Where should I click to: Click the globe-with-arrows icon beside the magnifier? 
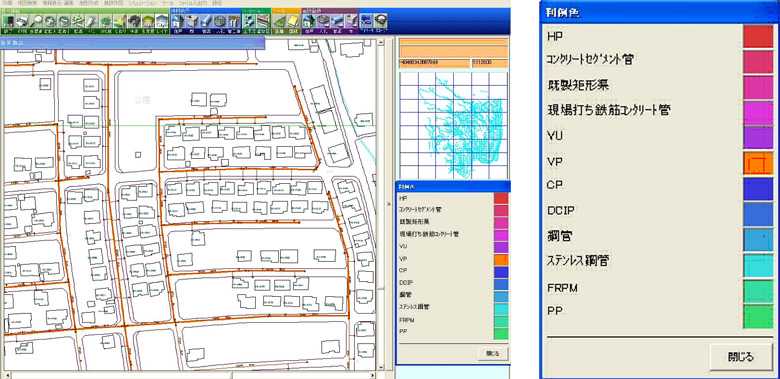[x=50, y=20]
